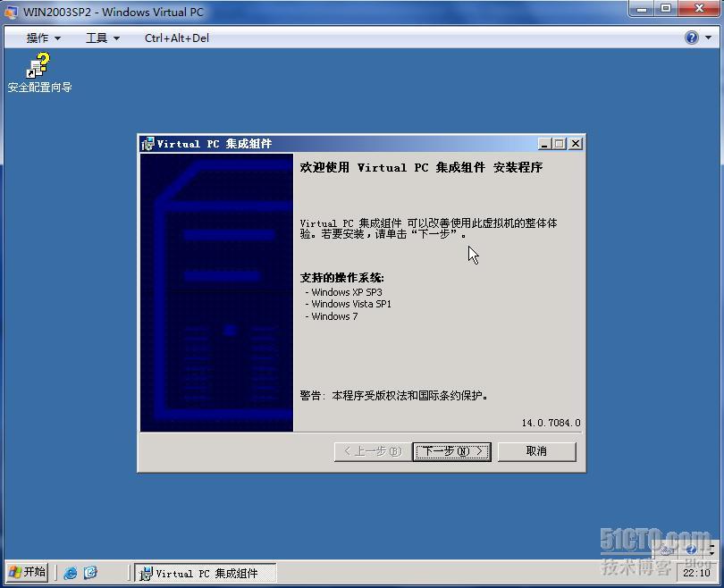
Task: Click the Virtual PC 集成组件 dialog title icon
Action: [x=147, y=144]
